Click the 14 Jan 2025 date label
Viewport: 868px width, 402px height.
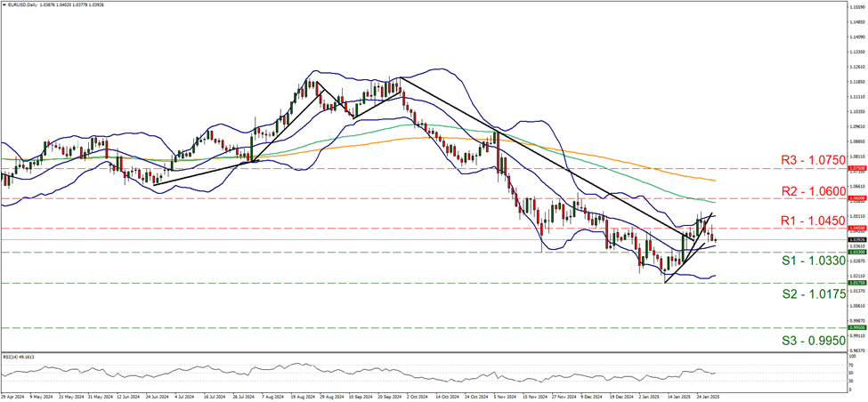click(678, 397)
